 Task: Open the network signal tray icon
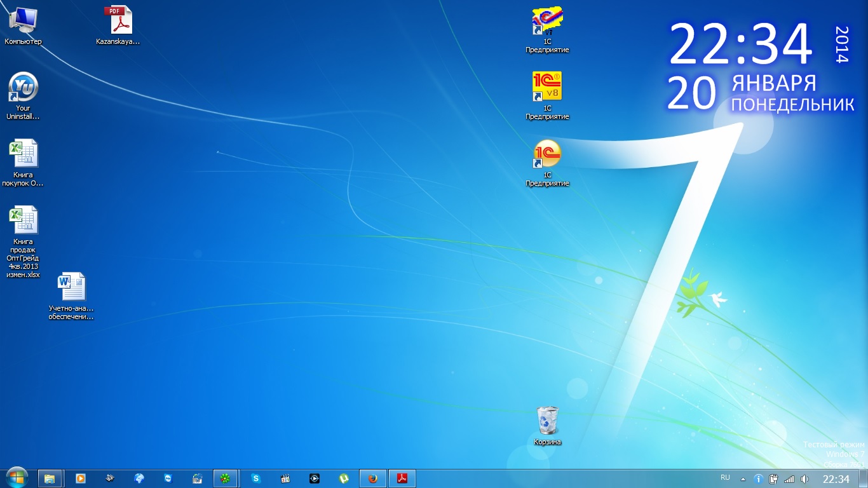coord(789,479)
